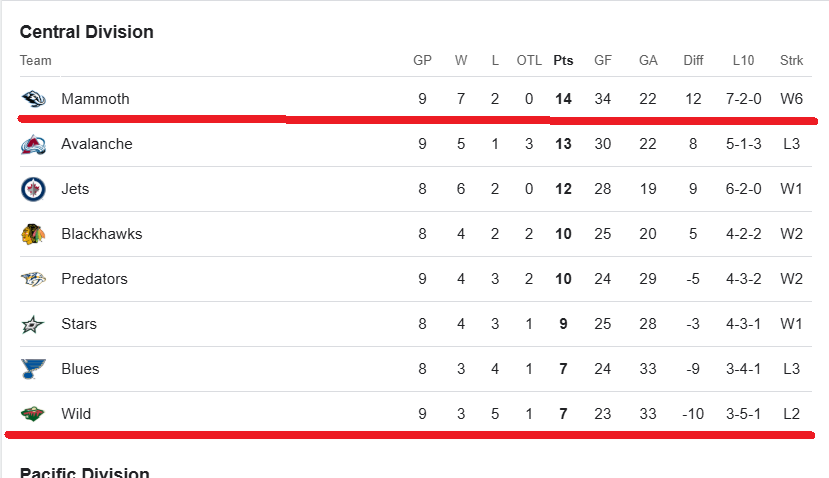
Task: Click the Predators team name
Action: click(x=94, y=279)
